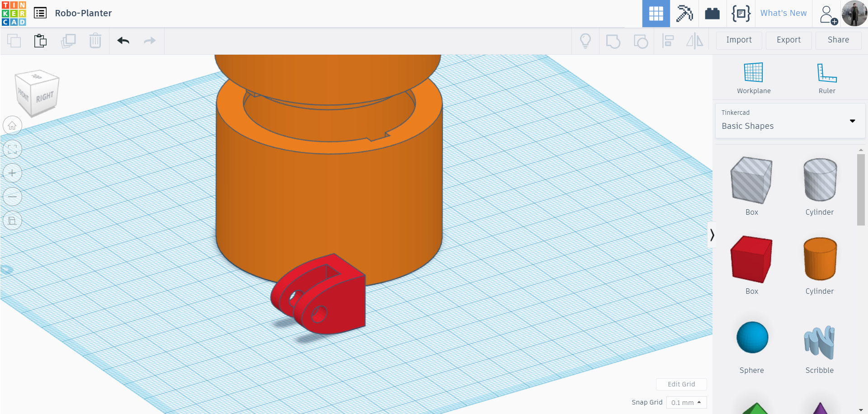The height and width of the screenshot is (414, 868).
Task: Zoom out with the minus icon
Action: click(12, 197)
